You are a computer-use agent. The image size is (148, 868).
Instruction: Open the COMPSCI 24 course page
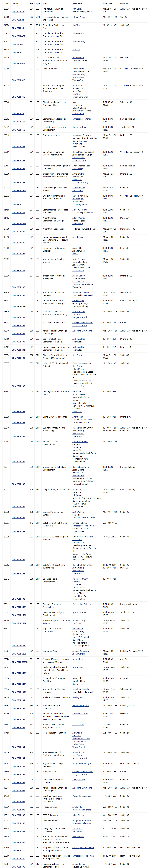(x=18, y=20)
